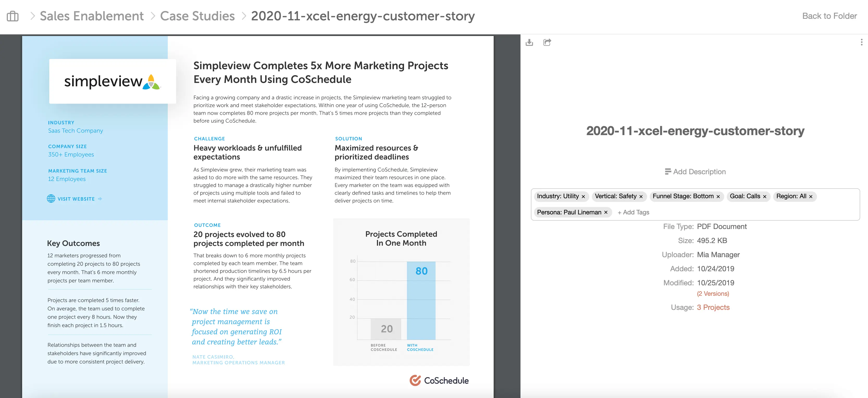Image resolution: width=868 pixels, height=398 pixels.
Task: Open the briefcase home icon in breadcrumb
Action: 13,16
